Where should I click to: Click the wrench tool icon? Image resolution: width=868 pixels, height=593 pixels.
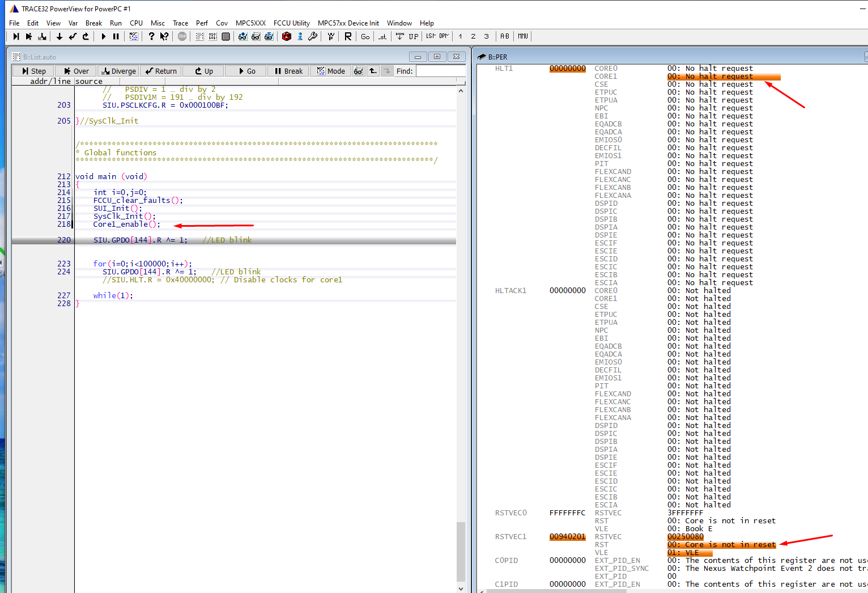tap(313, 36)
